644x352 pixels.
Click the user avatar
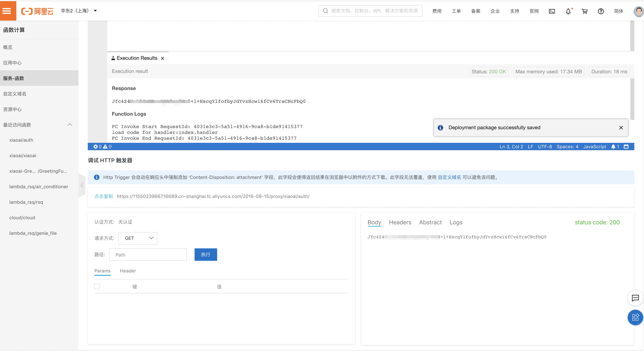[x=638, y=11]
